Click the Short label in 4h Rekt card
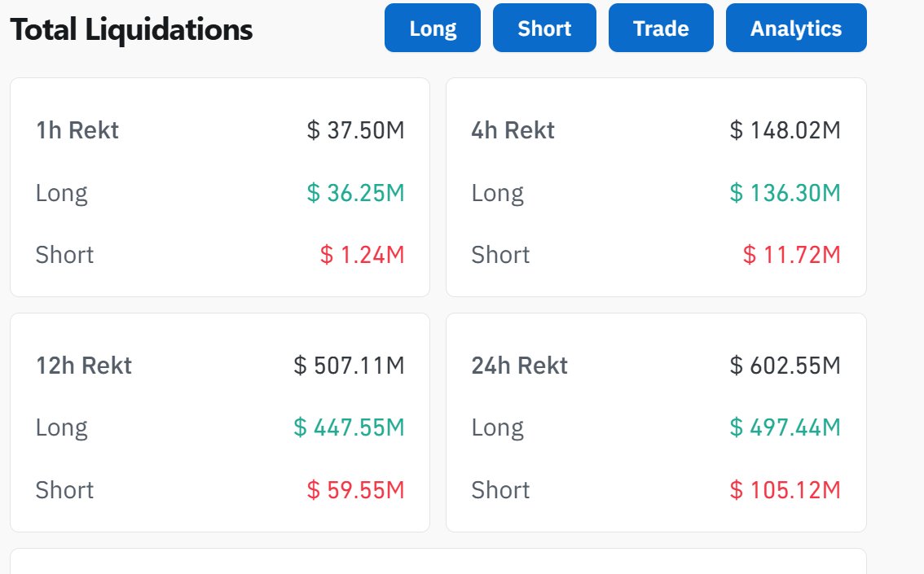The height and width of the screenshot is (574, 924). (x=500, y=255)
